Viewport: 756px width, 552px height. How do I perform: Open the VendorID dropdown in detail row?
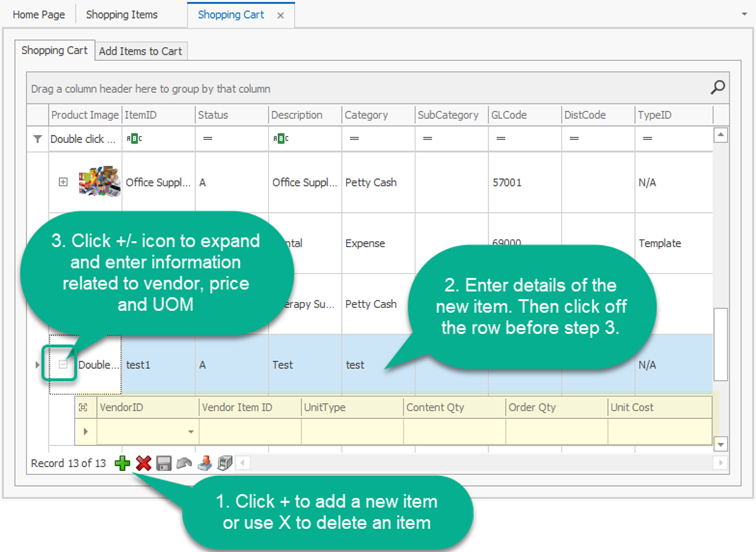coord(191,432)
